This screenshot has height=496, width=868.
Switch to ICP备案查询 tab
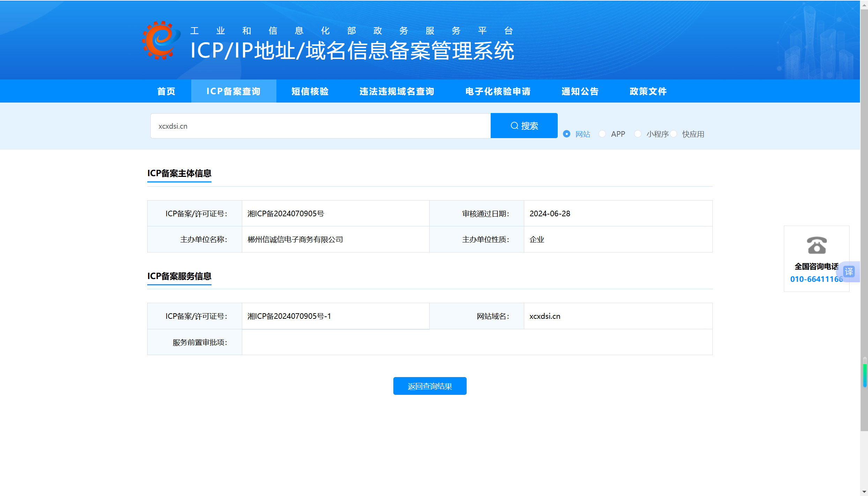pyautogui.click(x=233, y=91)
